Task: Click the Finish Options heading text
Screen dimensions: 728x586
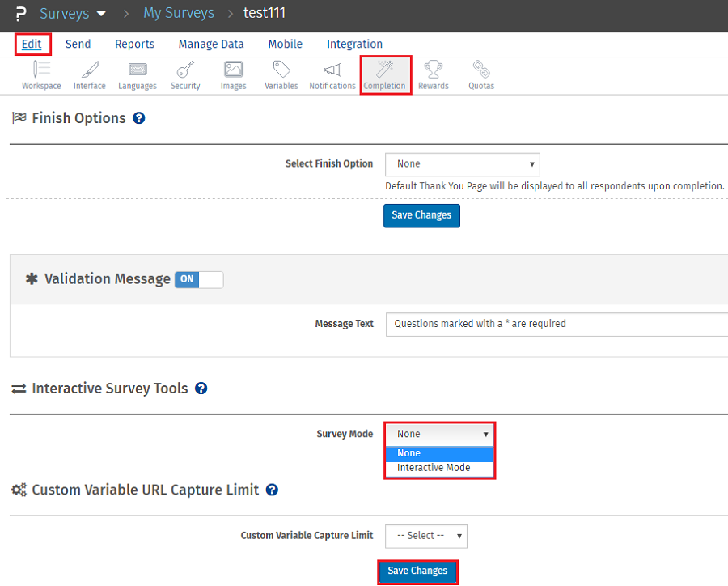Action: pyautogui.click(x=79, y=118)
